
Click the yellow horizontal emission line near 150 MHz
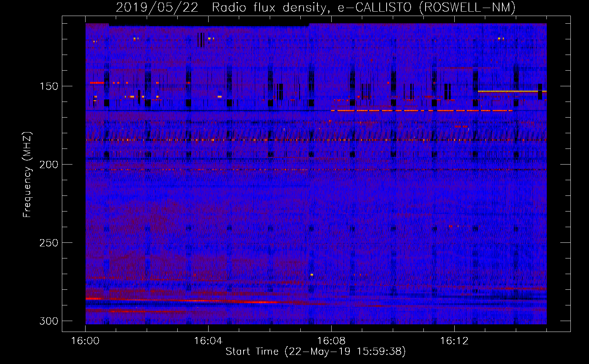512,91
